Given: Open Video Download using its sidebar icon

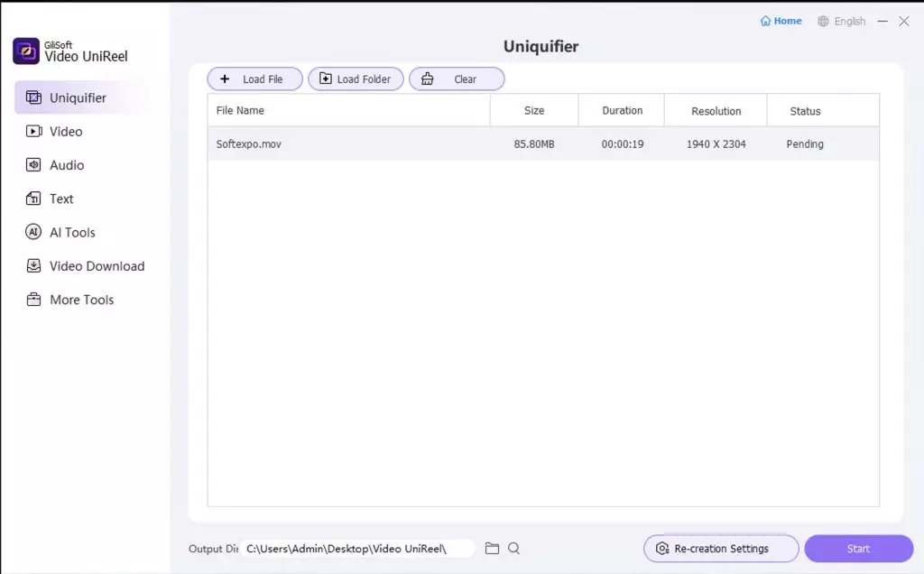Looking at the screenshot, I should point(32,265).
